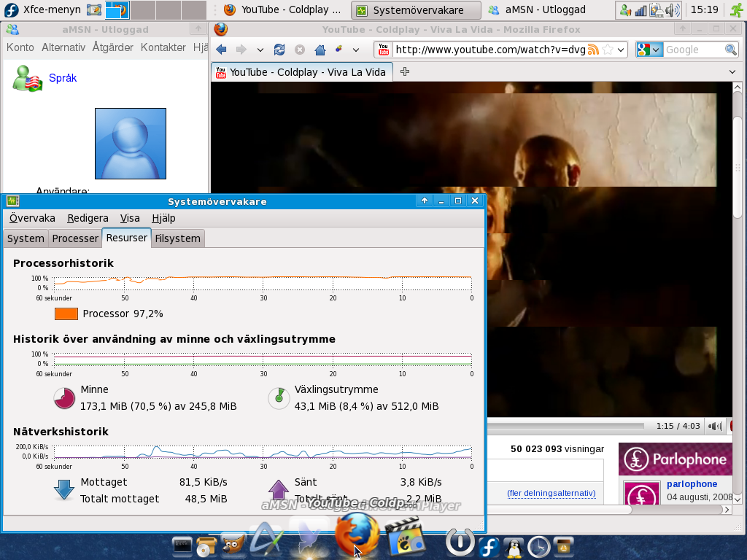Open the Kontakter menu in aMSN

(x=163, y=47)
